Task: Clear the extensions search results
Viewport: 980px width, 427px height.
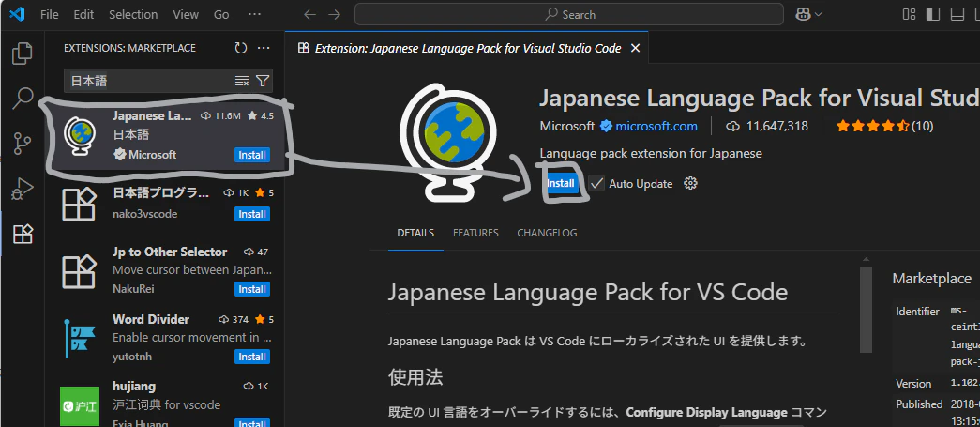Action: point(241,82)
